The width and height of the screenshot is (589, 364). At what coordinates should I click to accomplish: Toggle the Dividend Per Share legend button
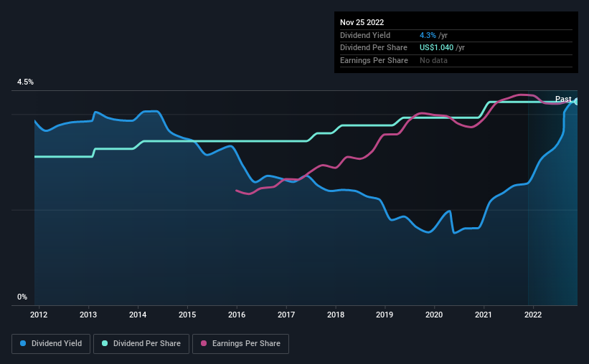click(141, 343)
